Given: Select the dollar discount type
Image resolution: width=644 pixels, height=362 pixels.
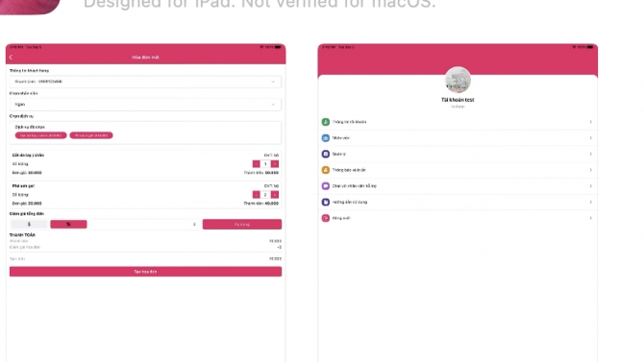Looking at the screenshot, I should tap(29, 224).
